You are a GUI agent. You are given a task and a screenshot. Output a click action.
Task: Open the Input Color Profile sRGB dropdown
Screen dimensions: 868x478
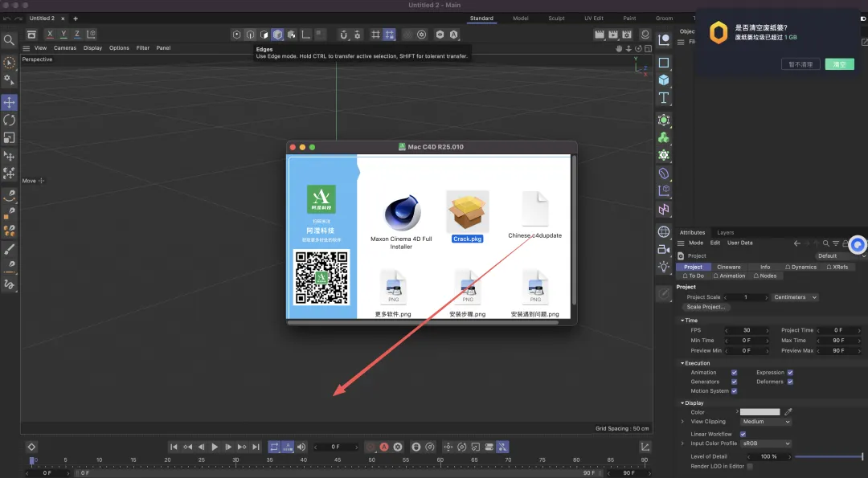tap(766, 443)
